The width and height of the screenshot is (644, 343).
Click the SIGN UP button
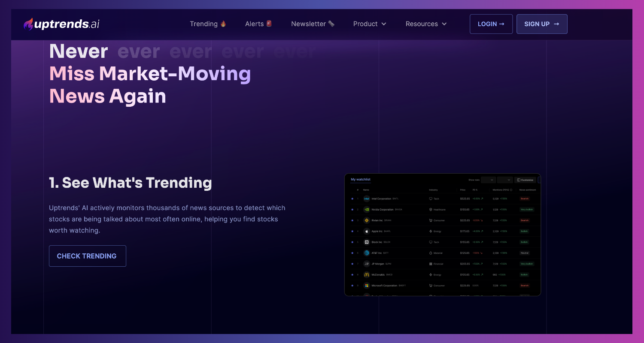pyautogui.click(x=542, y=24)
